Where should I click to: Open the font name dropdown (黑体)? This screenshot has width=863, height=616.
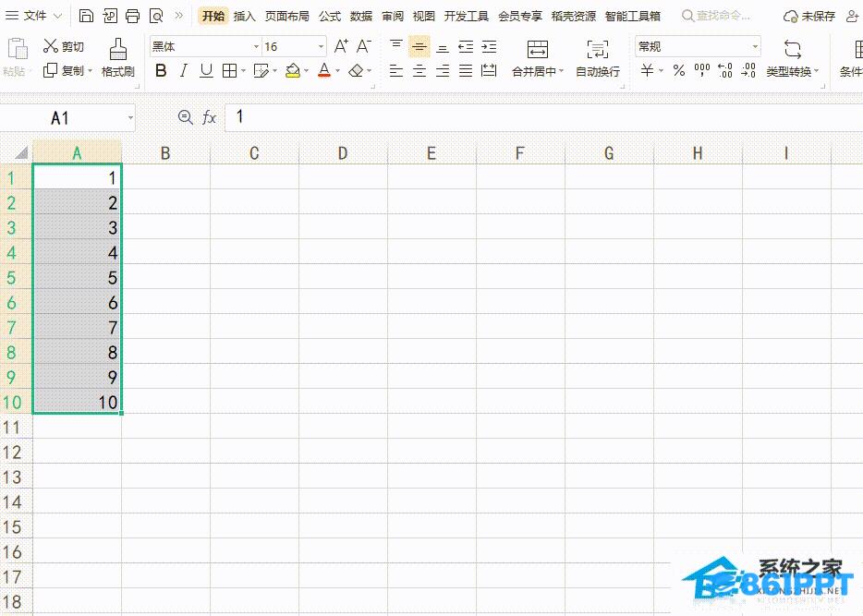tap(256, 47)
